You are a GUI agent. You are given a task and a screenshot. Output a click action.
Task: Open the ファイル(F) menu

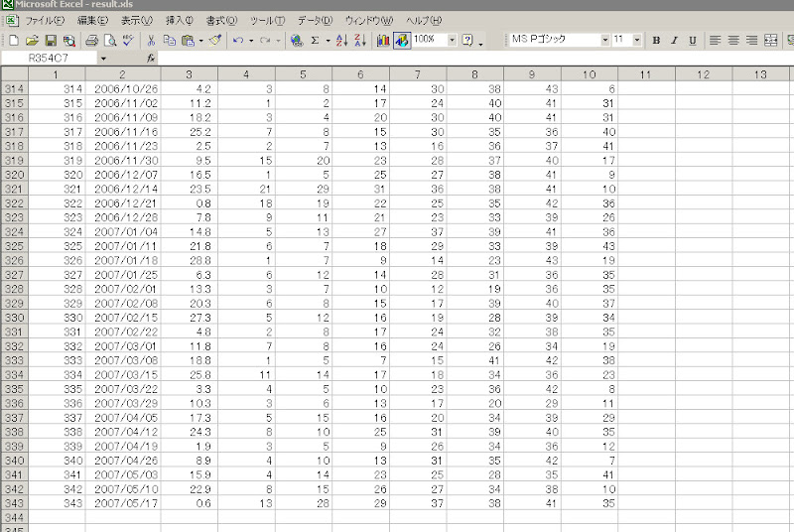[x=45, y=21]
